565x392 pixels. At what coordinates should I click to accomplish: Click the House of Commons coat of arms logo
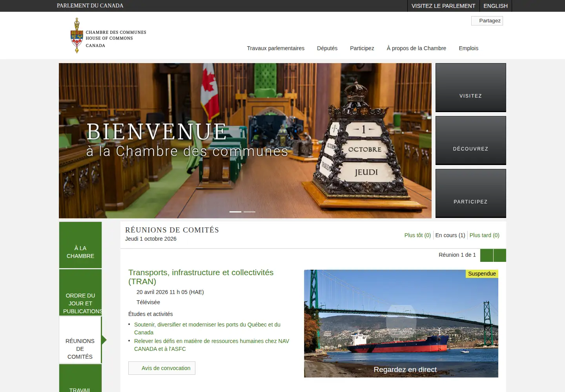(x=108, y=36)
